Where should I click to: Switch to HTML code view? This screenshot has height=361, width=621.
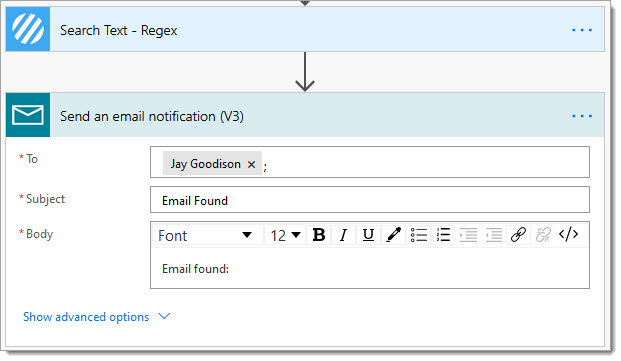pos(568,235)
